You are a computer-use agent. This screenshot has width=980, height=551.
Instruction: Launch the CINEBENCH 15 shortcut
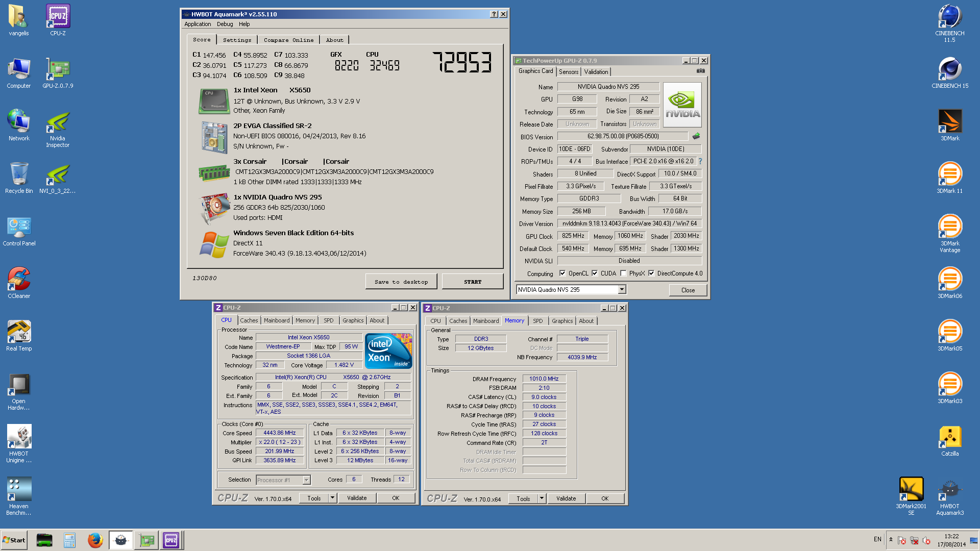point(950,73)
